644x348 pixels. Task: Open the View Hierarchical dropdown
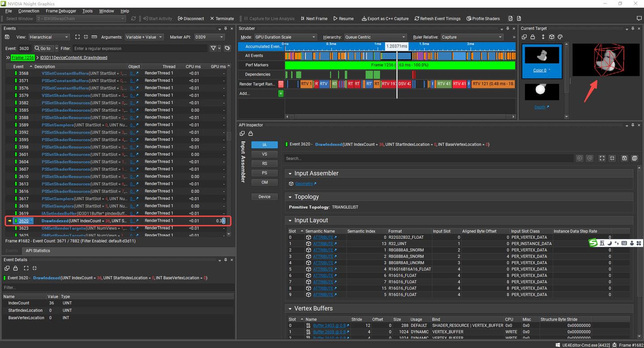click(x=49, y=37)
